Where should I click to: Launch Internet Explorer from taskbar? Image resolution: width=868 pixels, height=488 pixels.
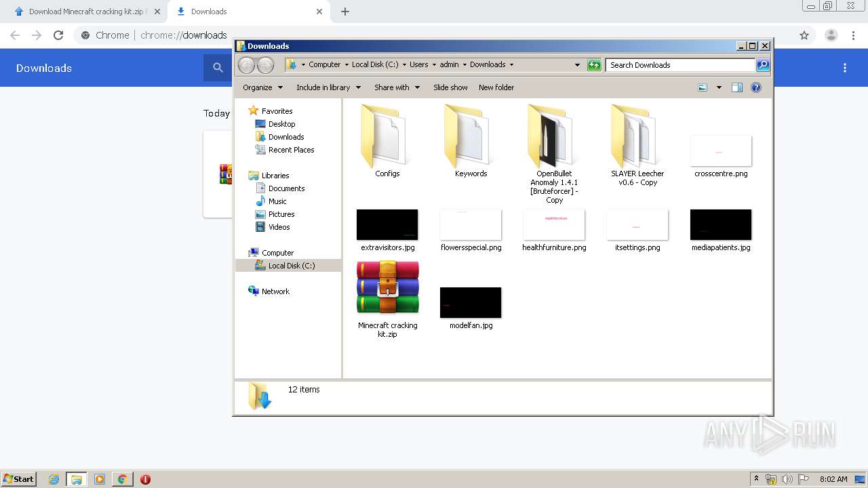click(54, 479)
